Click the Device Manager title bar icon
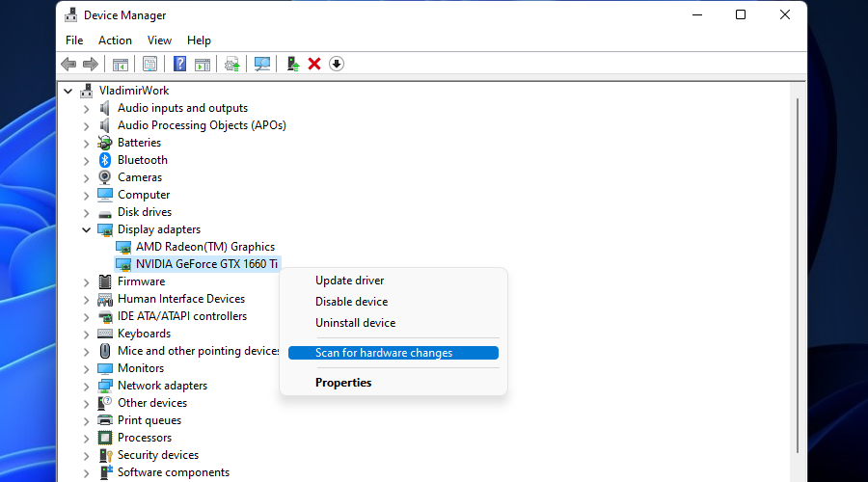 point(70,14)
